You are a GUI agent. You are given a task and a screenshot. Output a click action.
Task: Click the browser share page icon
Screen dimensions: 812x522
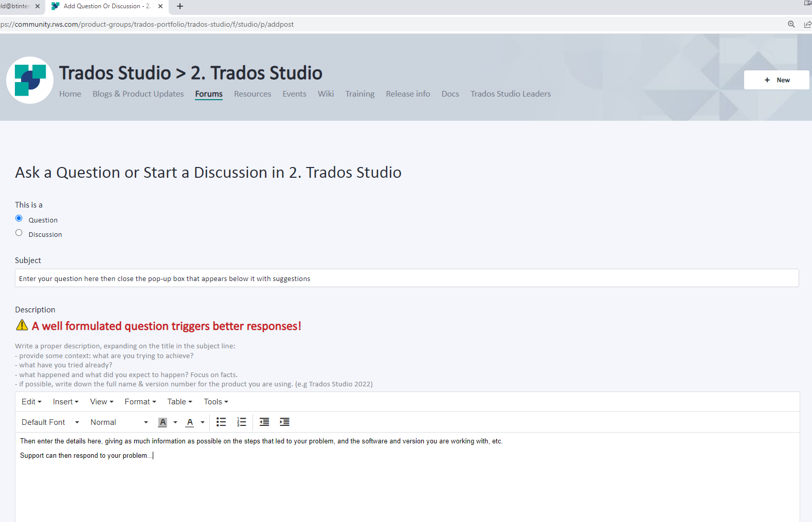pyautogui.click(x=808, y=24)
